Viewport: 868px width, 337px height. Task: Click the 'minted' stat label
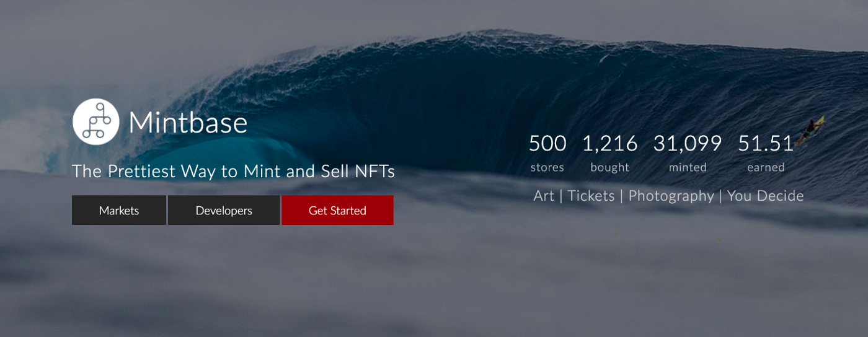pos(688,167)
